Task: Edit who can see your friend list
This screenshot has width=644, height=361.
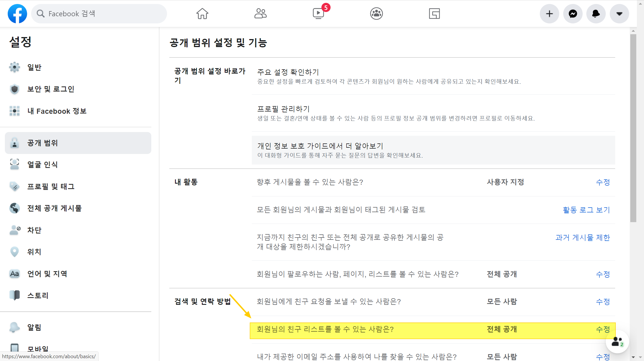Action: (603, 329)
